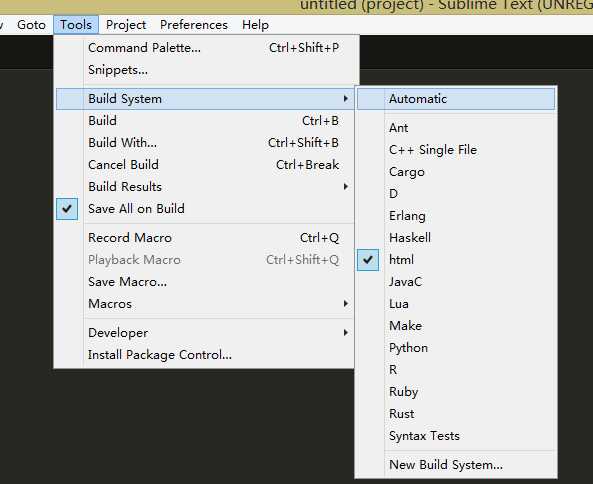The width and height of the screenshot is (593, 484).
Task: Open the Preferences menu
Action: click(x=194, y=25)
